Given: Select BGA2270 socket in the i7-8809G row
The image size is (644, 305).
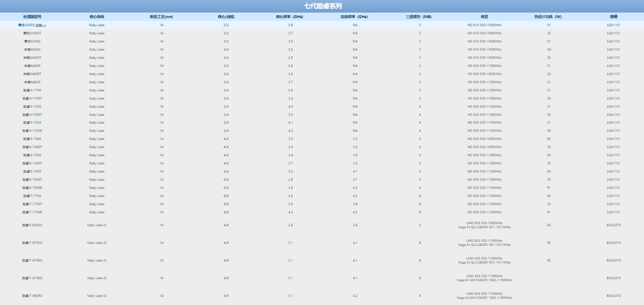Looking at the screenshot, I should pos(614,296).
